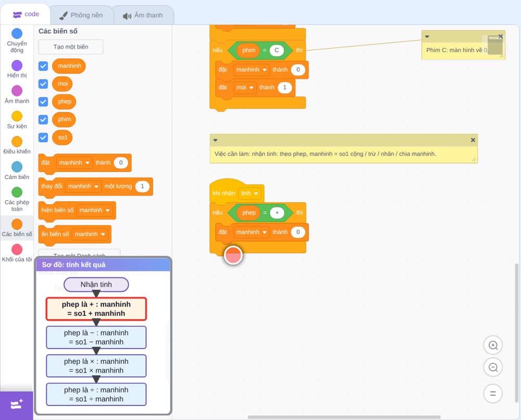
Task: Select the Các phép toán category circle
Action: click(x=17, y=192)
